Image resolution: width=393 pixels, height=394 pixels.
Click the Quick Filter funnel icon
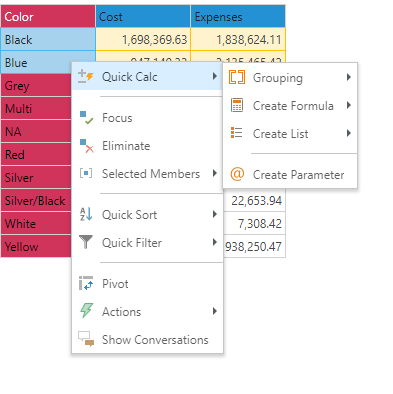pos(86,242)
